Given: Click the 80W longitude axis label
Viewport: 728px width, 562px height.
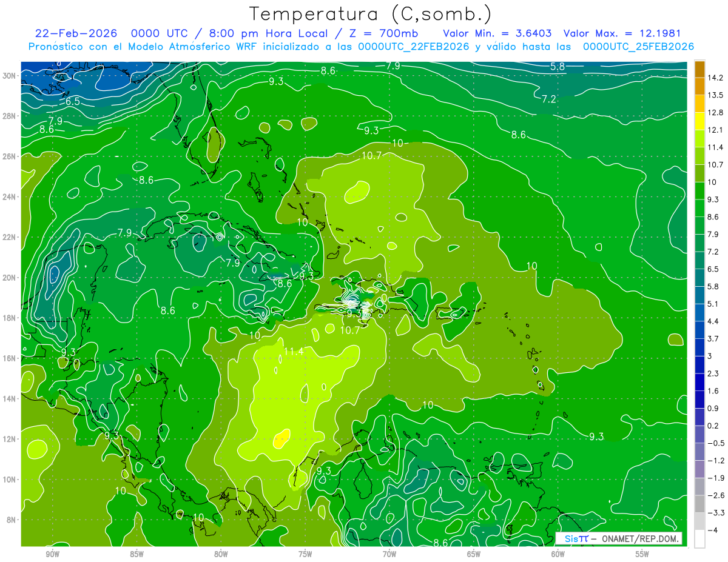Looking at the screenshot, I should click(x=221, y=554).
